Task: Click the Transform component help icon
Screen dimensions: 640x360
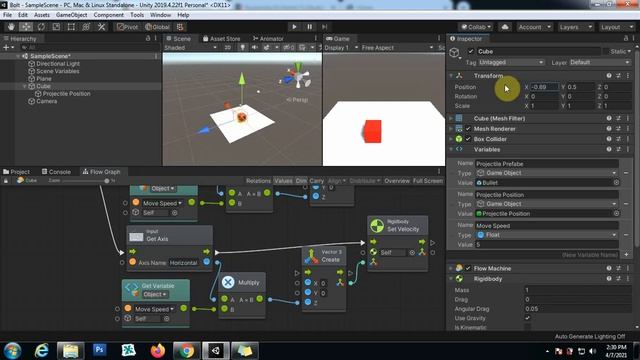Action: click(x=609, y=76)
